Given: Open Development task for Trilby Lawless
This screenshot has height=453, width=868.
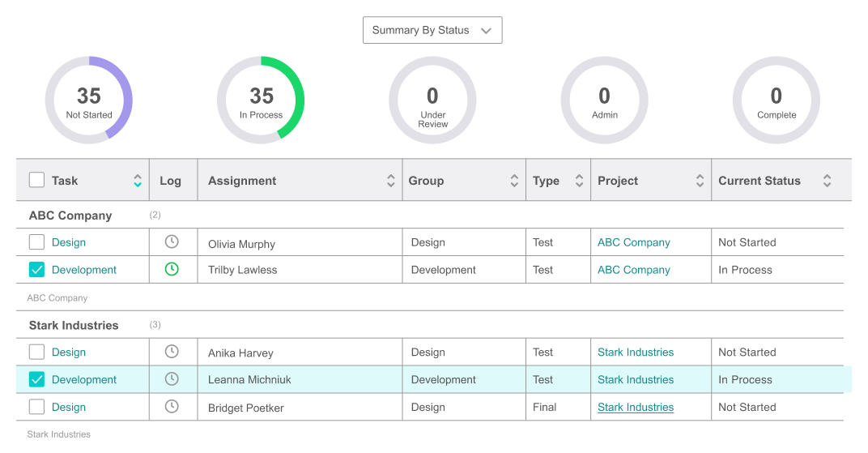Looking at the screenshot, I should click(x=84, y=270).
